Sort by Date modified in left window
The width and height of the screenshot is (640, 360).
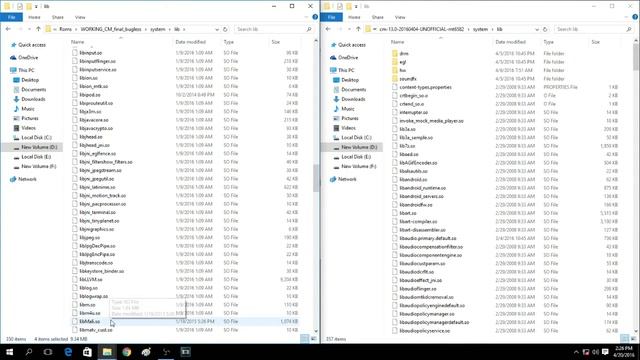tap(191, 42)
